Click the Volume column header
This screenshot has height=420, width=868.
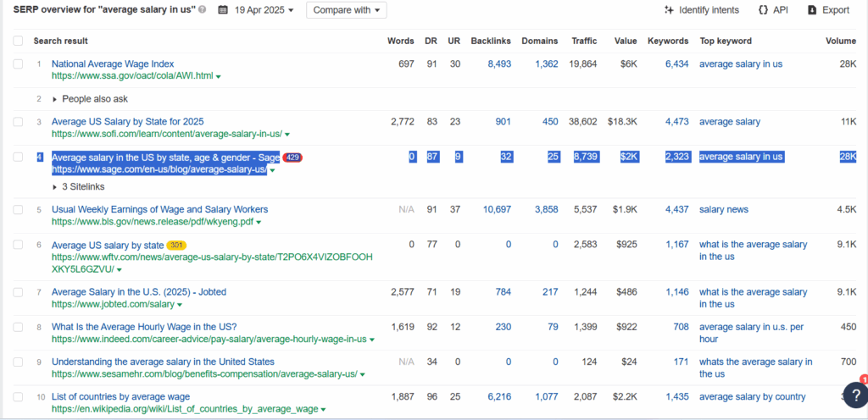[841, 41]
